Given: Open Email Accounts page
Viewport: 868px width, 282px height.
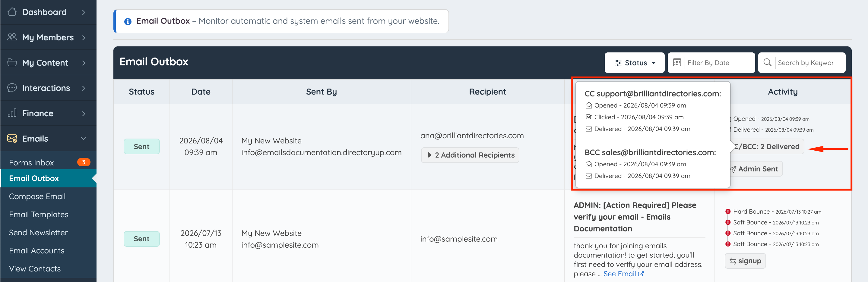Looking at the screenshot, I should click(37, 251).
